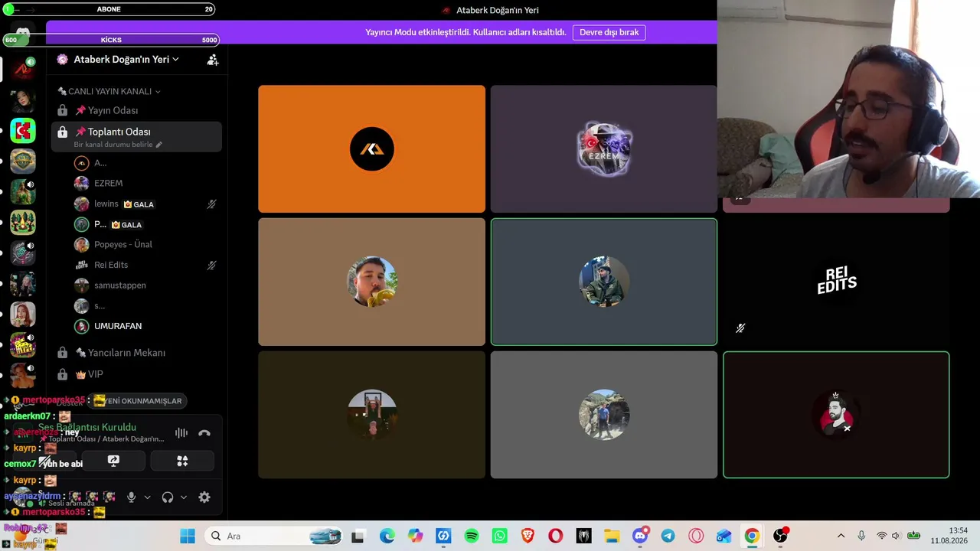Image resolution: width=980 pixels, height=551 pixels.
Task: Show hidden system tray icons
Action: (x=841, y=536)
